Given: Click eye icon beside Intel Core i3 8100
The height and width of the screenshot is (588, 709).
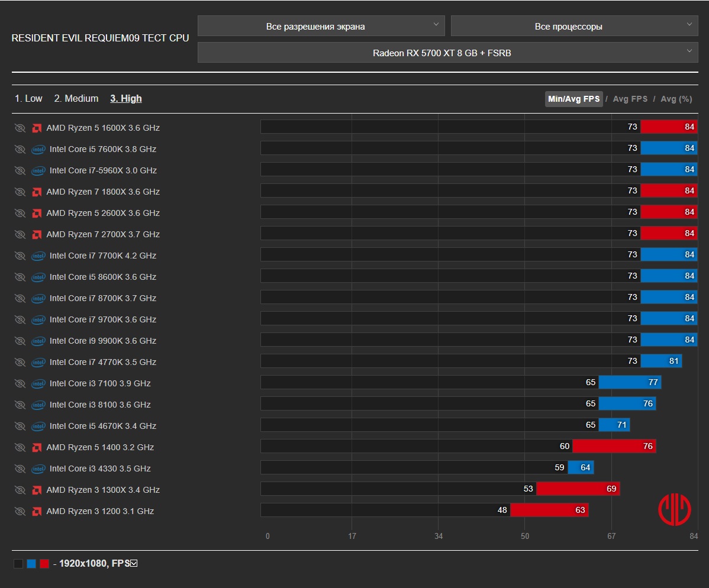Looking at the screenshot, I should pos(20,405).
